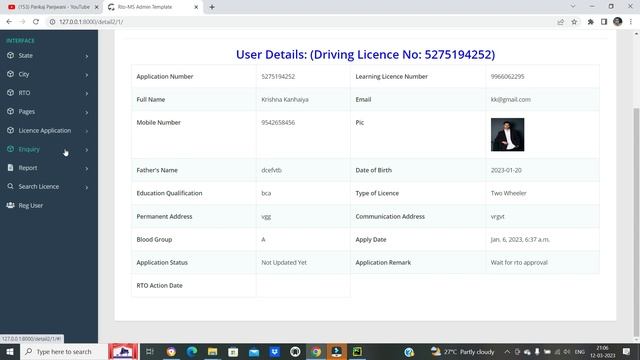
Task: Launch Microsoft Edge from taskbar
Action: 192,351
